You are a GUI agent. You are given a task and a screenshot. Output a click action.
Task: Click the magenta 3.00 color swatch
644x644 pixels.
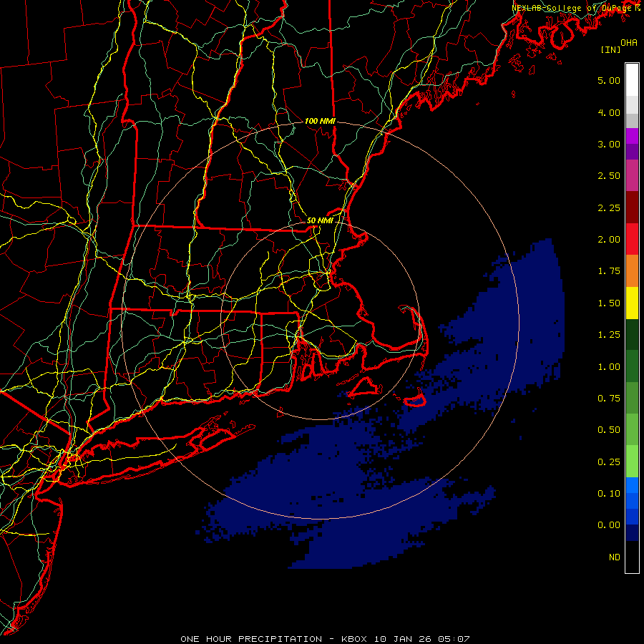(632, 136)
